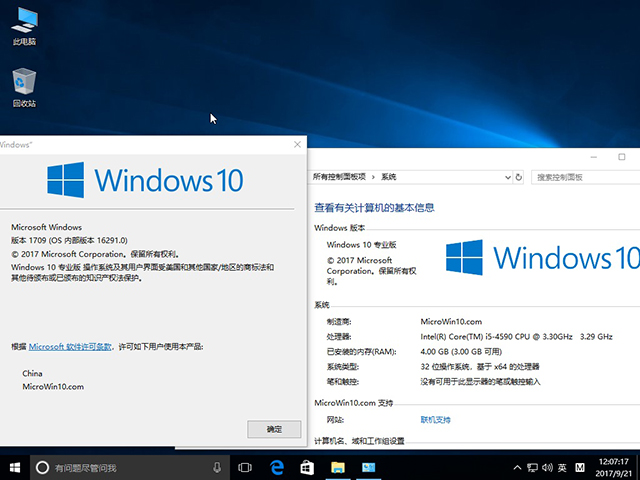
Task: Open the Microsoft Store taskbar icon
Action: click(x=308, y=467)
